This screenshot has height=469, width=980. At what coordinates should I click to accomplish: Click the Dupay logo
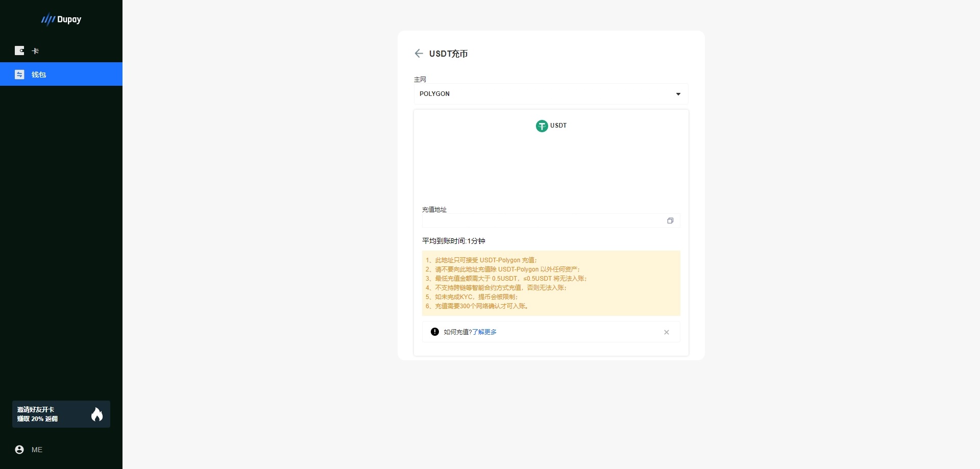(61, 19)
